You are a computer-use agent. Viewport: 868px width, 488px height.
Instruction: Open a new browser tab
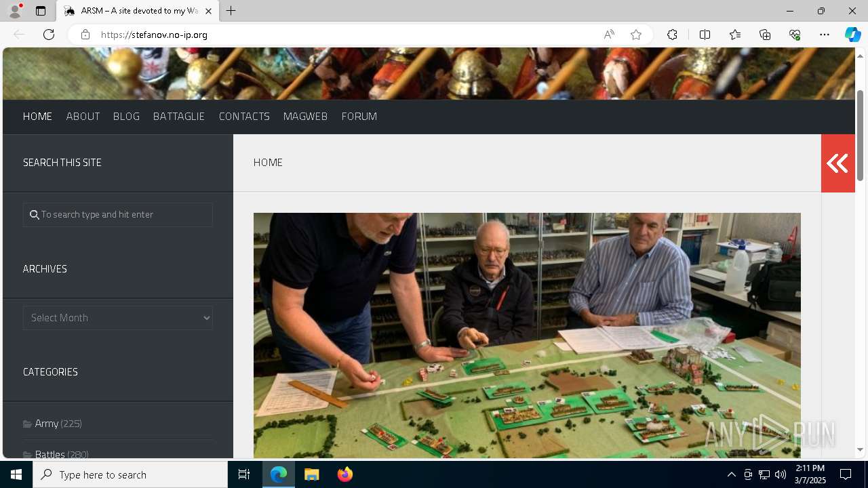pos(231,11)
